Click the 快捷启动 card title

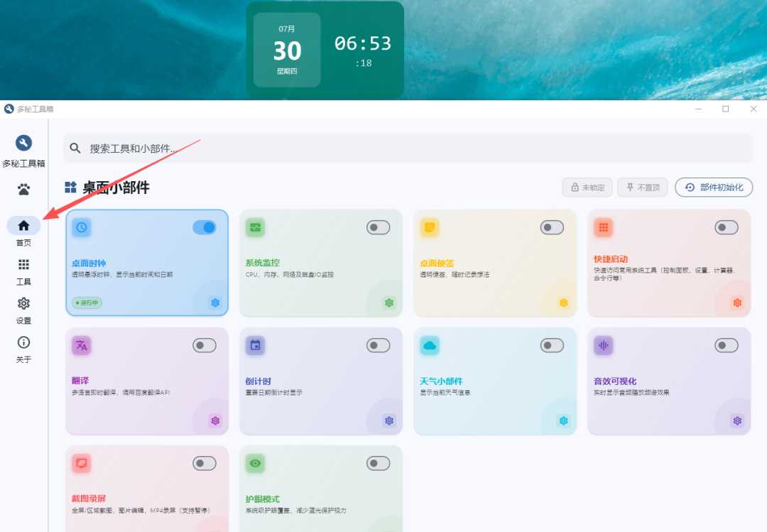pyautogui.click(x=611, y=259)
